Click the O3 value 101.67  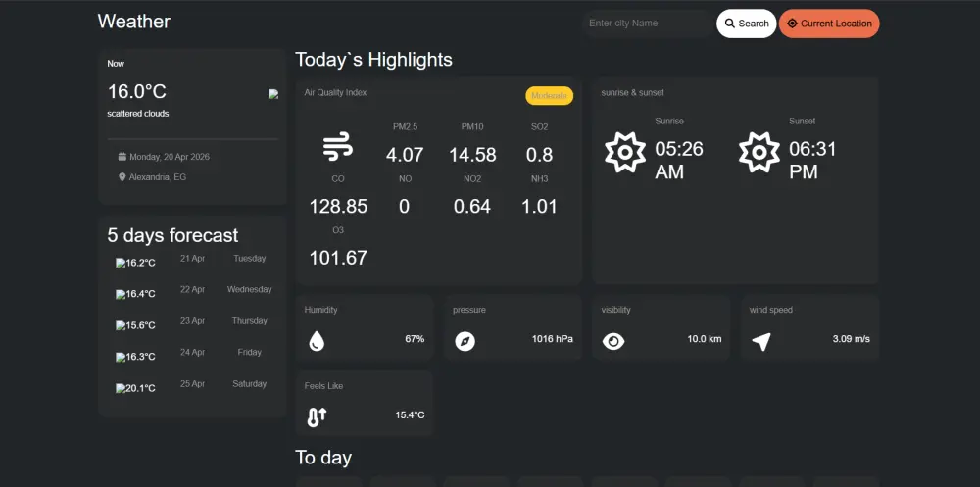[x=338, y=258]
